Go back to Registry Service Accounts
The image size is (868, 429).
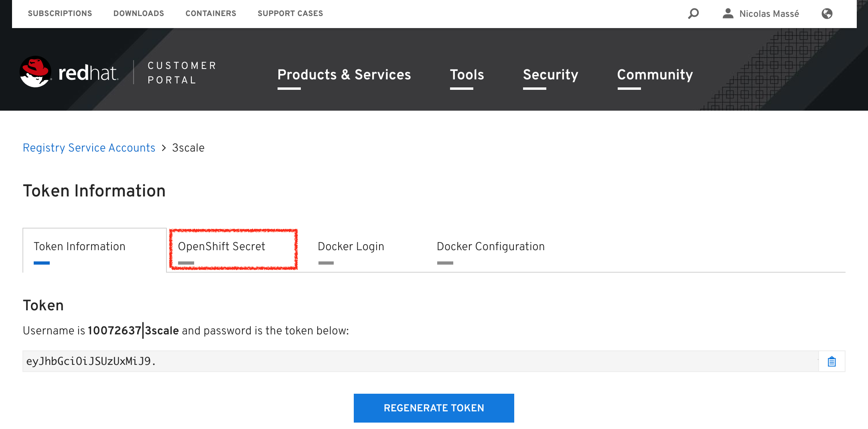(x=89, y=148)
